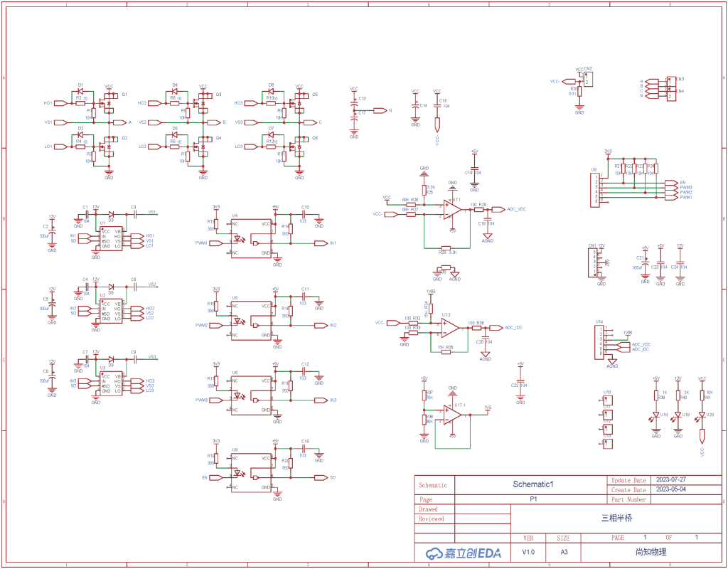The height and width of the screenshot is (569, 728).
Task: Click optocoupler U9 with EN input
Action: click(251, 473)
